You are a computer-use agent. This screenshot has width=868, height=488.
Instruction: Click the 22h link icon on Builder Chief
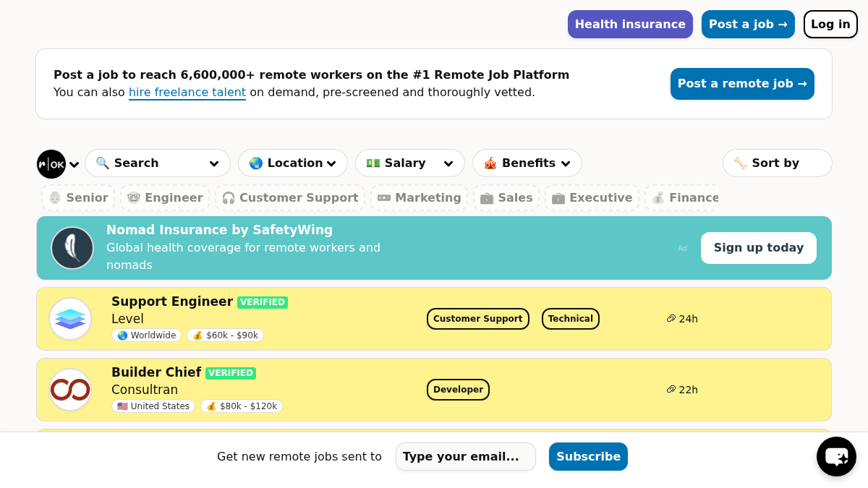tap(671, 390)
